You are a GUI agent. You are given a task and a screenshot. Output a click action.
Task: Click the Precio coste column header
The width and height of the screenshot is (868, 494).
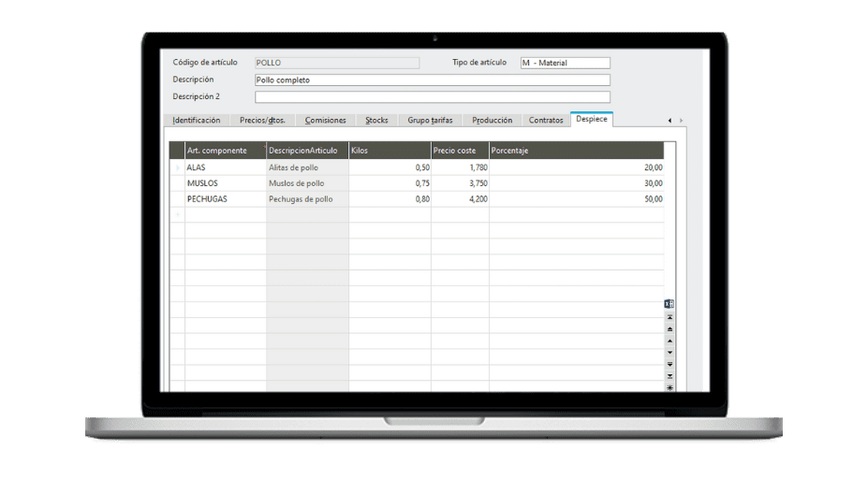460,151
